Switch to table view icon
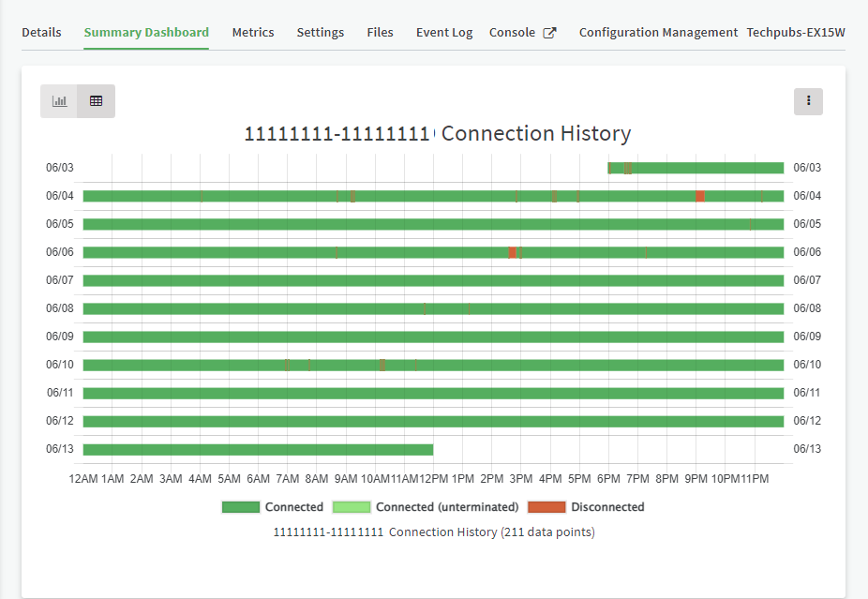This screenshot has width=868, height=599. pos(97,101)
